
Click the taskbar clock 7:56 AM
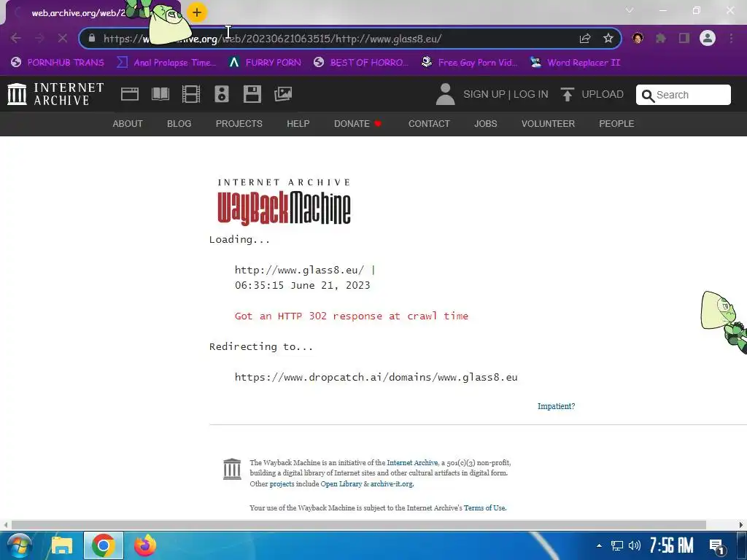point(671,545)
